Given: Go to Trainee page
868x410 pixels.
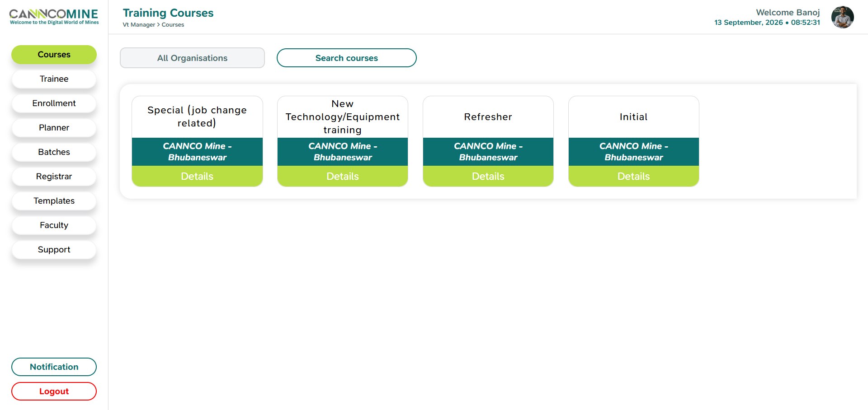Looking at the screenshot, I should point(54,79).
